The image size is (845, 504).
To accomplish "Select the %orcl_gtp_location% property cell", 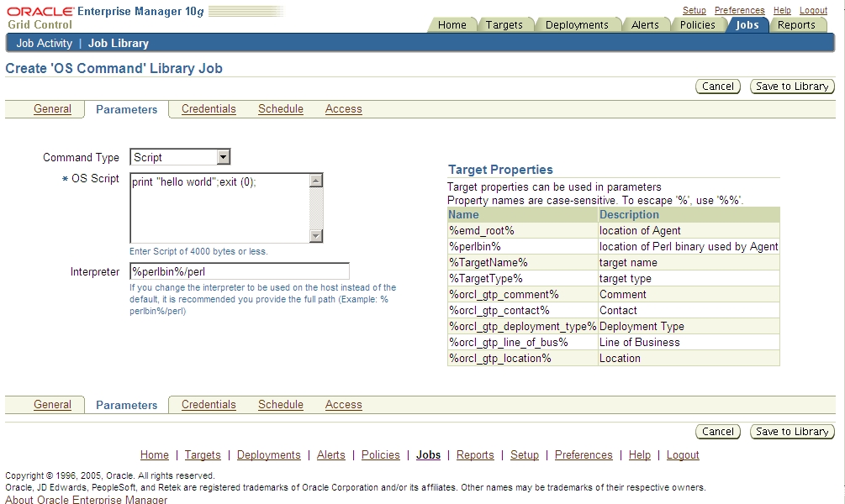I will click(x=523, y=358).
